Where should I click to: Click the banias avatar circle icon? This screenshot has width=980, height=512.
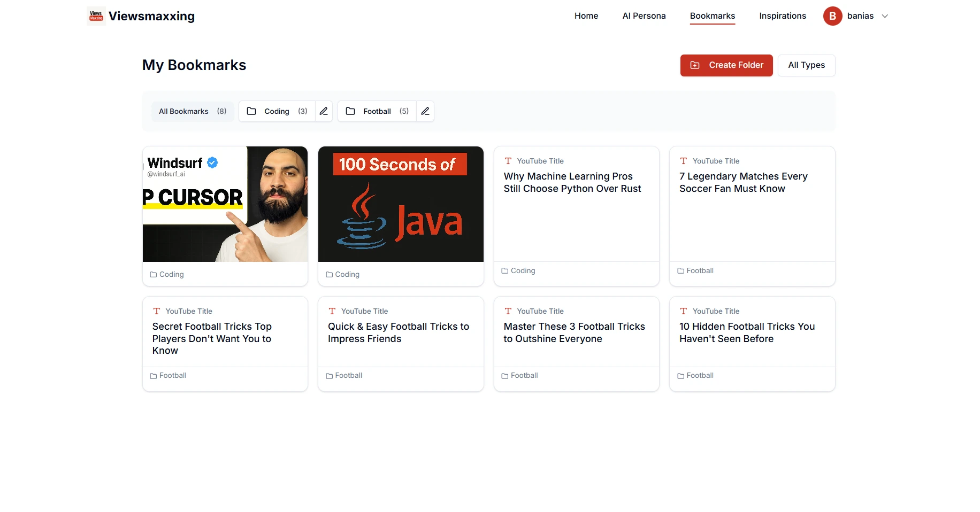(x=832, y=16)
